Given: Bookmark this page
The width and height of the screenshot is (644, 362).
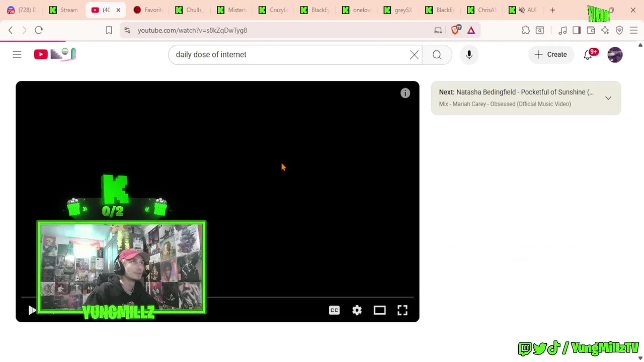Looking at the screenshot, I should point(109,30).
